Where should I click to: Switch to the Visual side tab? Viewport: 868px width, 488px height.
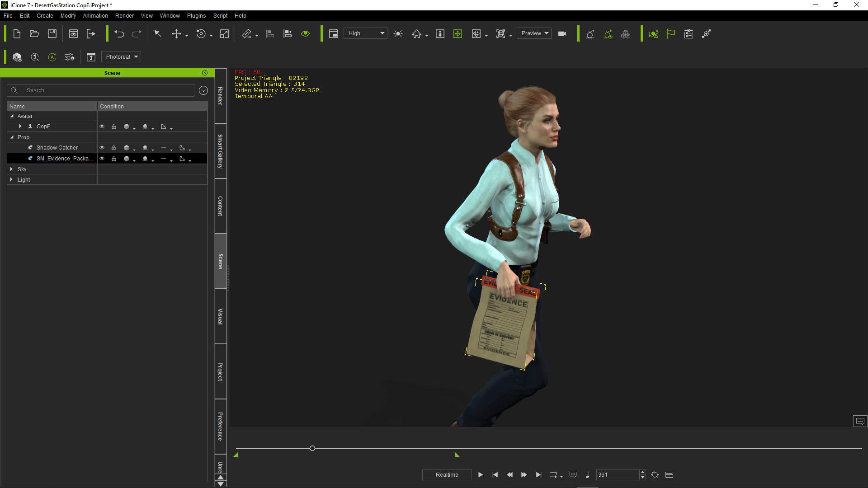(x=221, y=316)
